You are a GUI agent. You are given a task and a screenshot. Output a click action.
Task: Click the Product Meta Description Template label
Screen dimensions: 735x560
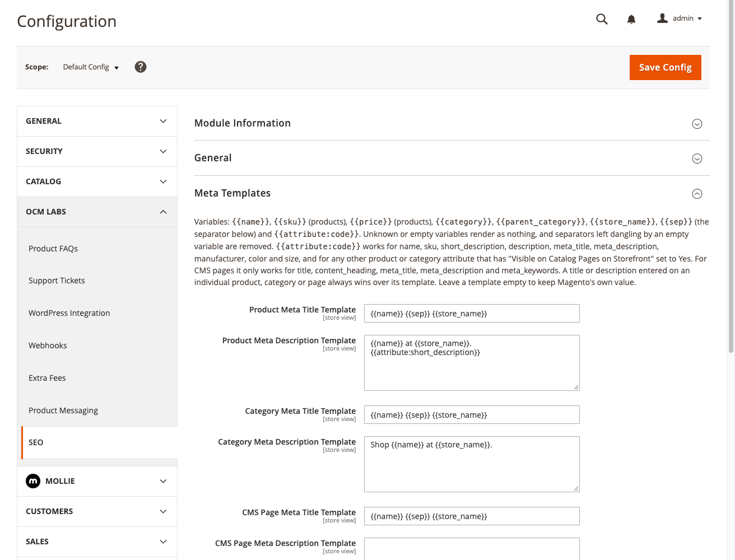click(289, 340)
